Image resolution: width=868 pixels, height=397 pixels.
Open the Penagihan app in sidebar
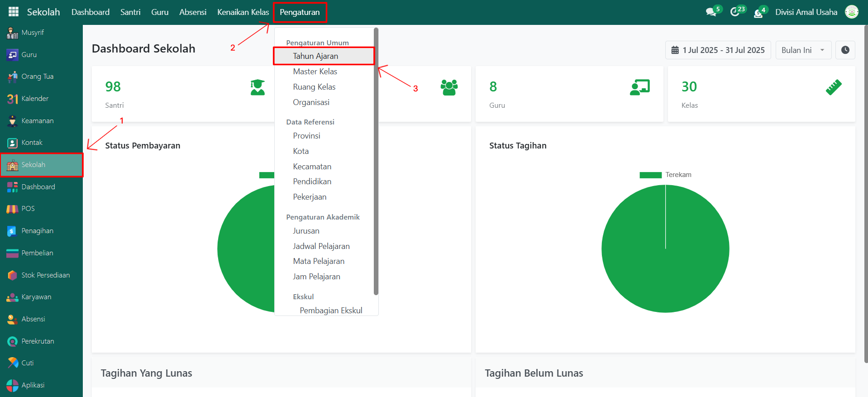(x=37, y=231)
